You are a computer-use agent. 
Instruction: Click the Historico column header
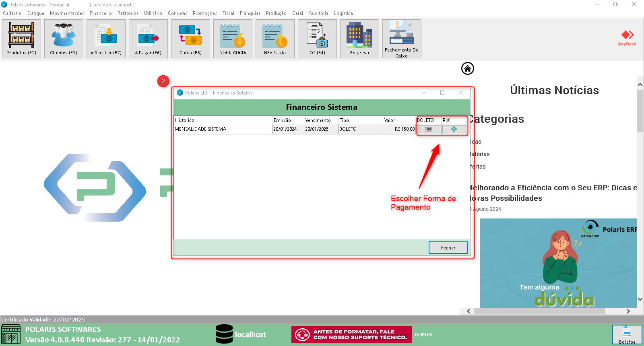pyautogui.click(x=223, y=120)
